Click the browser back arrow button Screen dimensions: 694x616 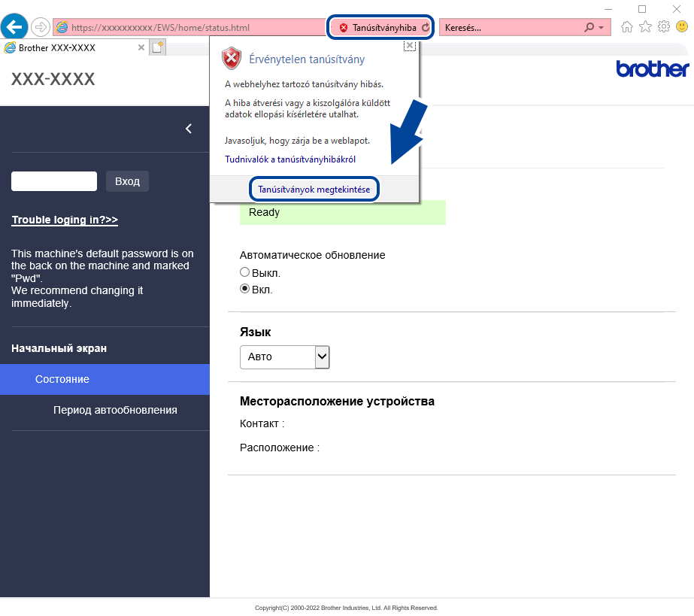(14, 27)
